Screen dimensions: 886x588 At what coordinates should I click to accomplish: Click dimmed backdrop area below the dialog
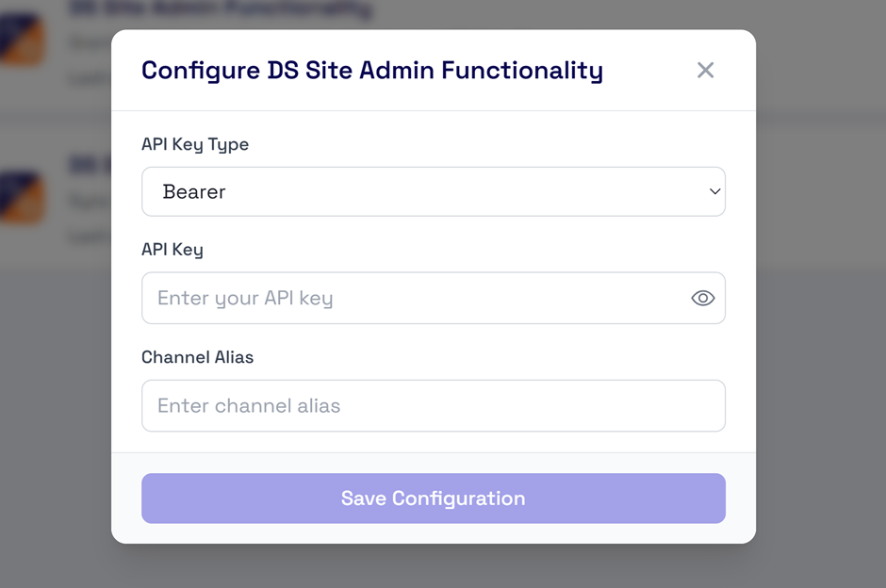(434, 566)
